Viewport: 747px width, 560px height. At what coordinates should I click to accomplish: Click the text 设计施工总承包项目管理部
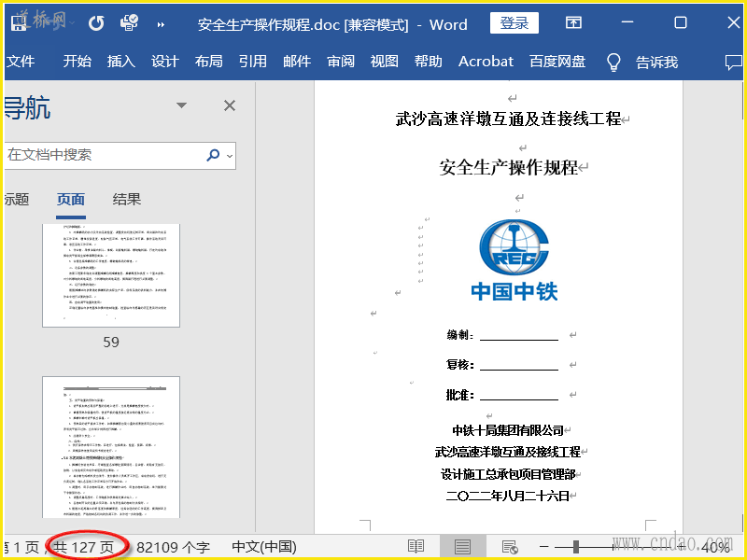tap(508, 474)
